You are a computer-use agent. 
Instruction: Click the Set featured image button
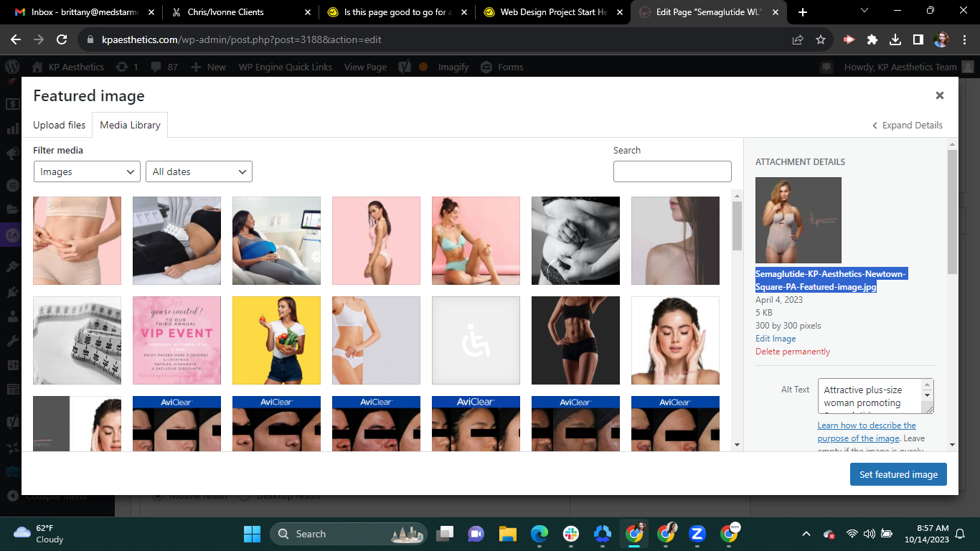pyautogui.click(x=898, y=474)
